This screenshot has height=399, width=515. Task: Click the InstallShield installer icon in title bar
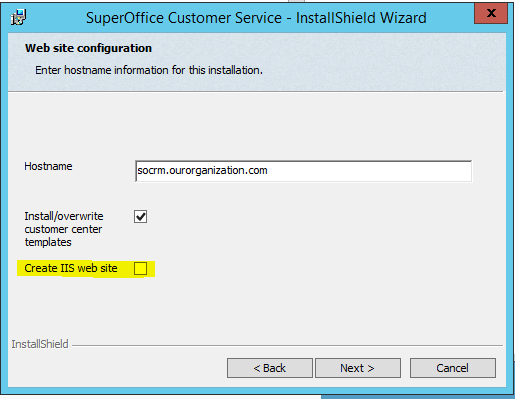coord(18,17)
